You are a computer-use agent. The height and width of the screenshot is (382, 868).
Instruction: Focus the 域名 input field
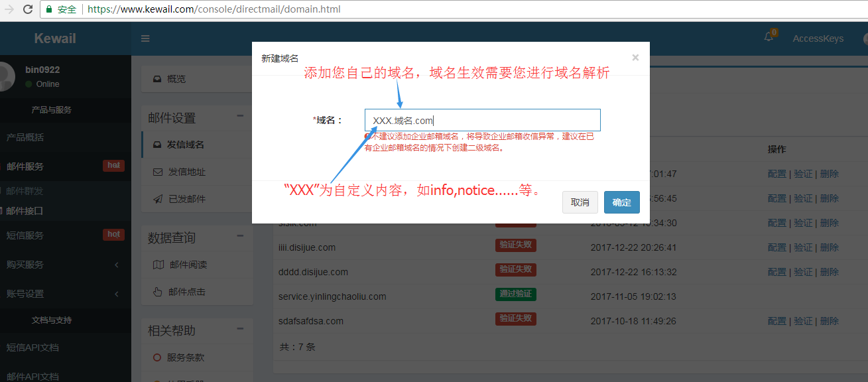[483, 120]
